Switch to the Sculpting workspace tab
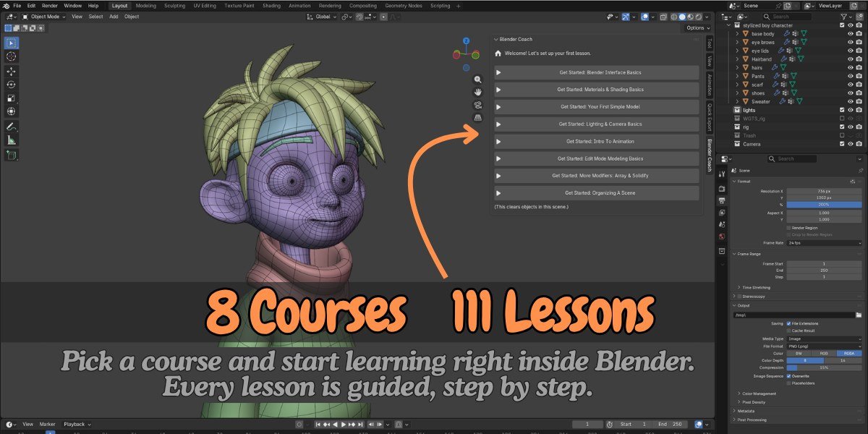This screenshot has height=434, width=868. (x=174, y=5)
